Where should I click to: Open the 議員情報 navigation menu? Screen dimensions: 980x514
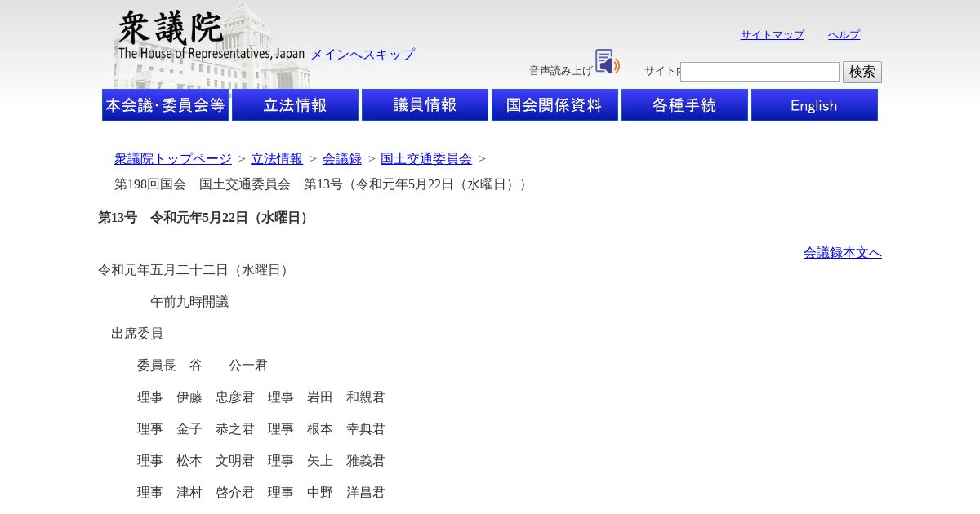pyautogui.click(x=425, y=105)
